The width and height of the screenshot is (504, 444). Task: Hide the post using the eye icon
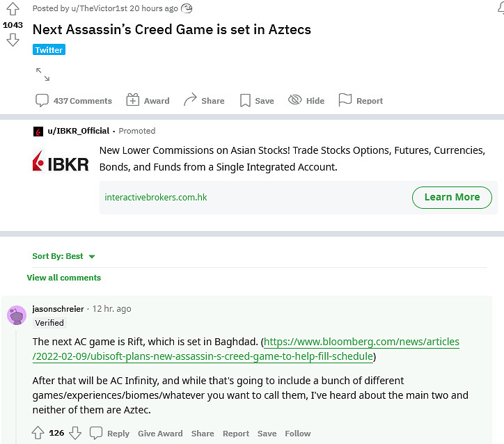pyautogui.click(x=306, y=101)
